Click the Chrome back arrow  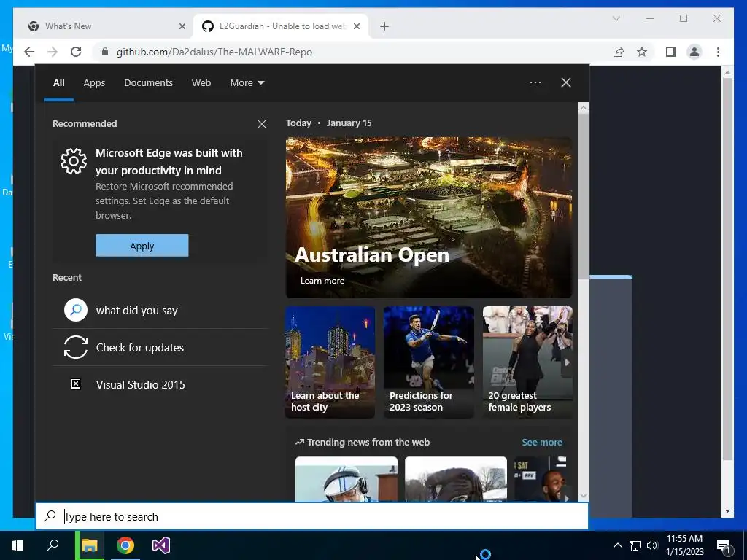coord(29,52)
